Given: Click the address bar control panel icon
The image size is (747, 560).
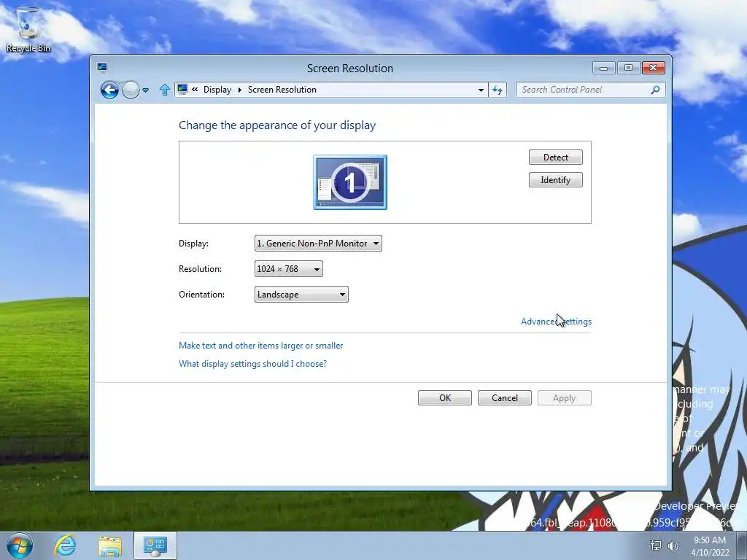Looking at the screenshot, I should 182,89.
